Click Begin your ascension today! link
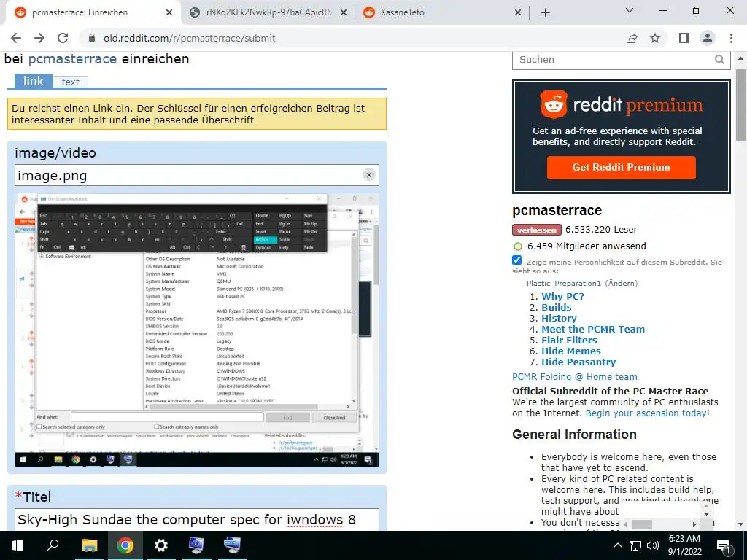Image resolution: width=747 pixels, height=560 pixels. click(648, 413)
